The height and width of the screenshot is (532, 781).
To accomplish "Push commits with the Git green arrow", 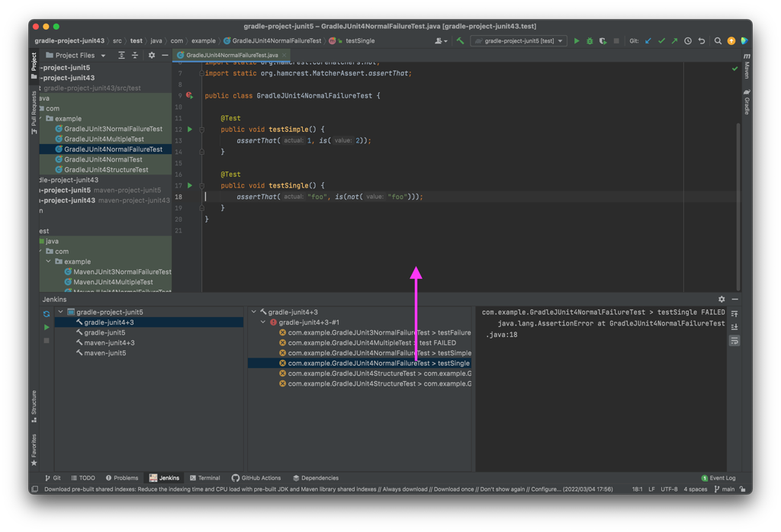I will tap(674, 41).
